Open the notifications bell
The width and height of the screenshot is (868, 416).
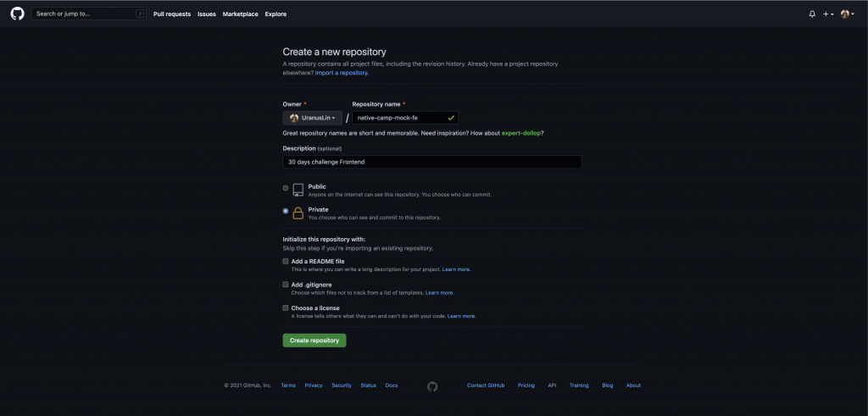pyautogui.click(x=812, y=14)
